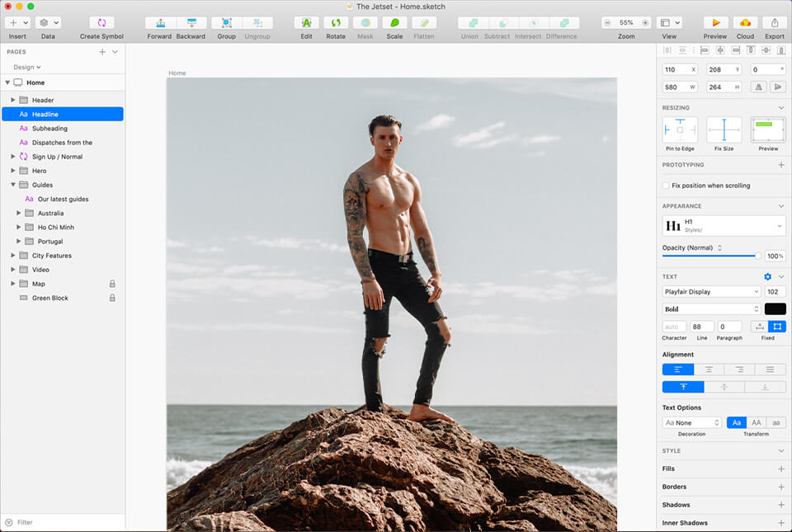Screen dimensions: 792x532
Task: Click the Filter layers field
Action: [63, 522]
